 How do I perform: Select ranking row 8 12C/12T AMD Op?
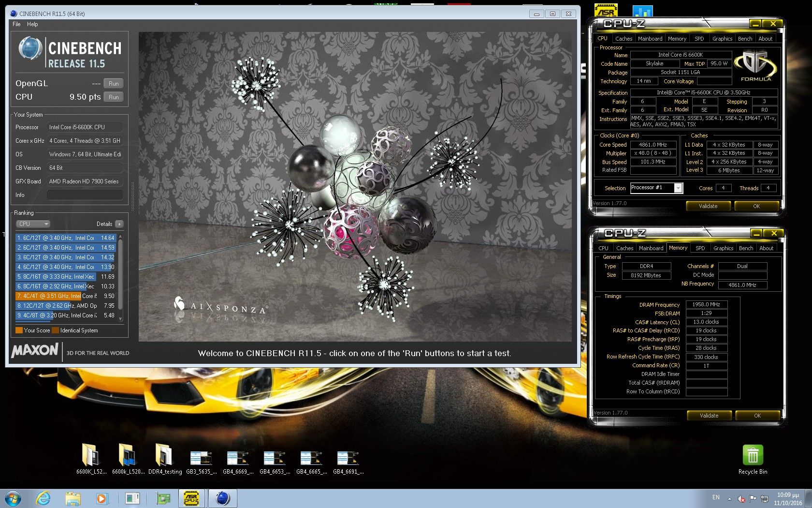66,306
